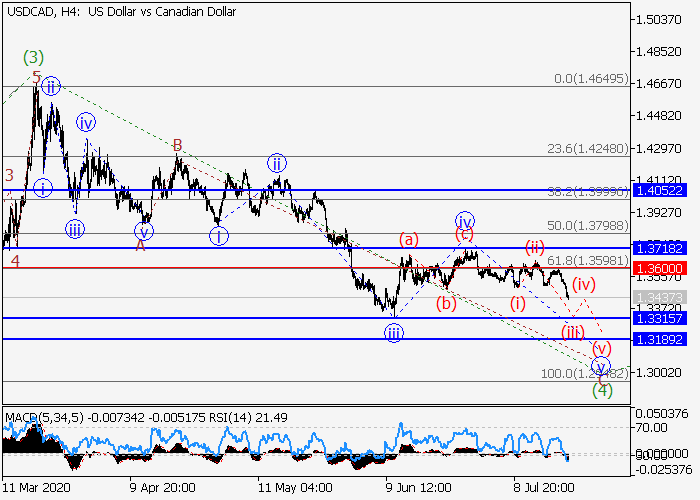Select the red (iii) wave label
Screen dimensions: 700x500
point(573,332)
